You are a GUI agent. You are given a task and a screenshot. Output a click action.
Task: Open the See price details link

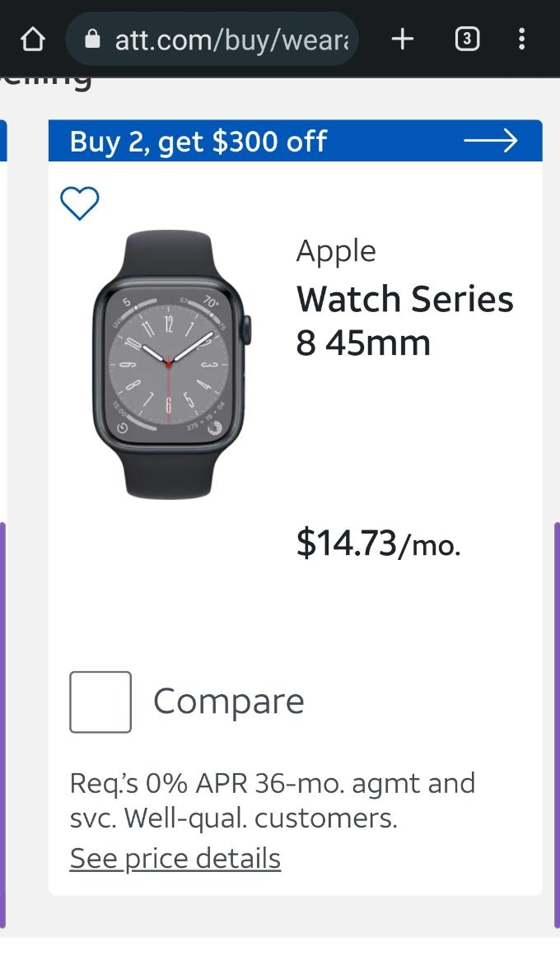tap(175, 858)
